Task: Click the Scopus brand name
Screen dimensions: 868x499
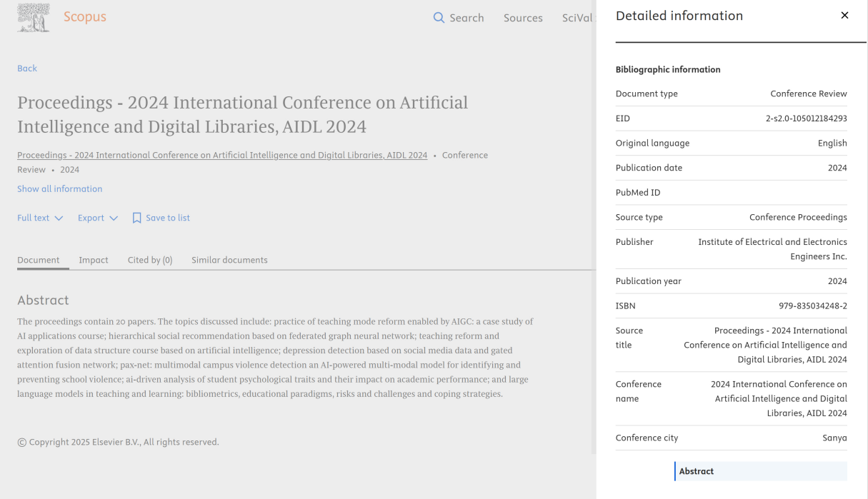Action: (x=84, y=17)
